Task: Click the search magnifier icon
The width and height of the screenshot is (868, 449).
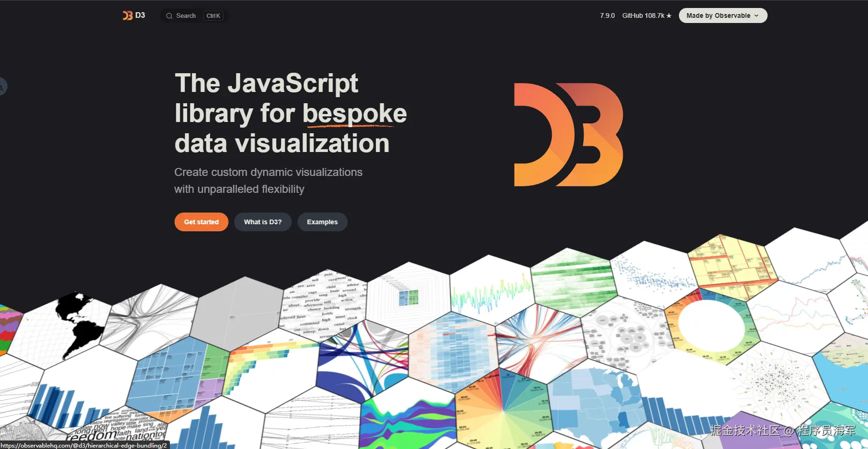Action: point(169,16)
